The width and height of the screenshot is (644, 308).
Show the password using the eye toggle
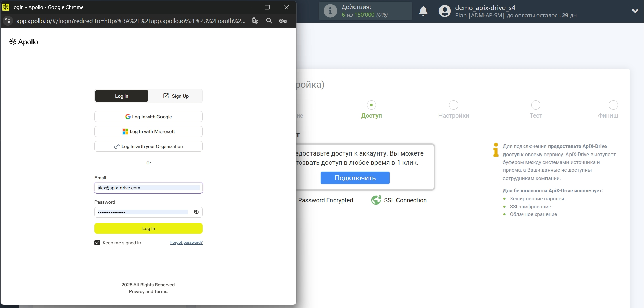pos(196,212)
